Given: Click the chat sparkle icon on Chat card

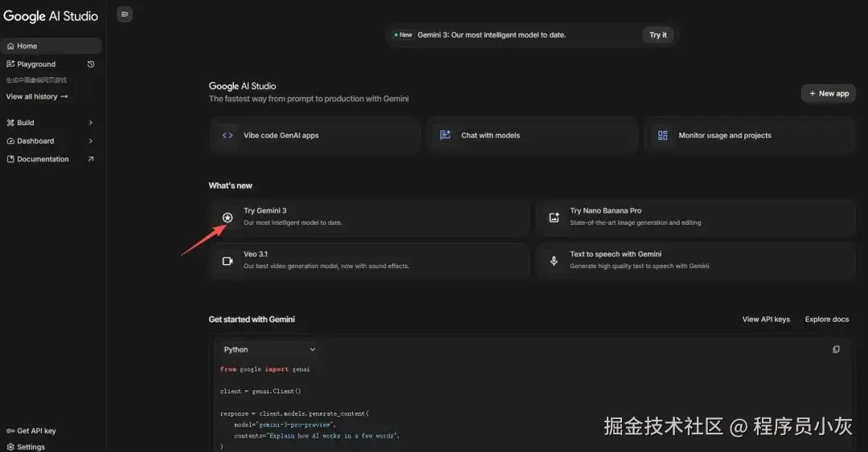Looking at the screenshot, I should point(445,135).
